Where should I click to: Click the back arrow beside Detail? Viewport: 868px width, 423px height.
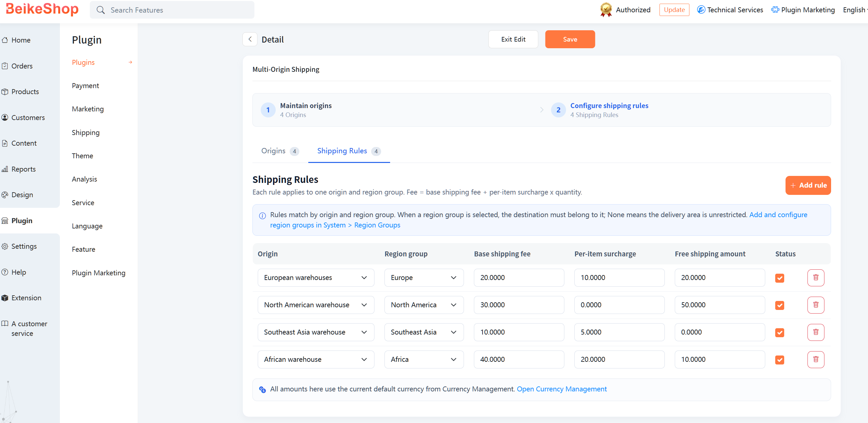click(x=250, y=40)
